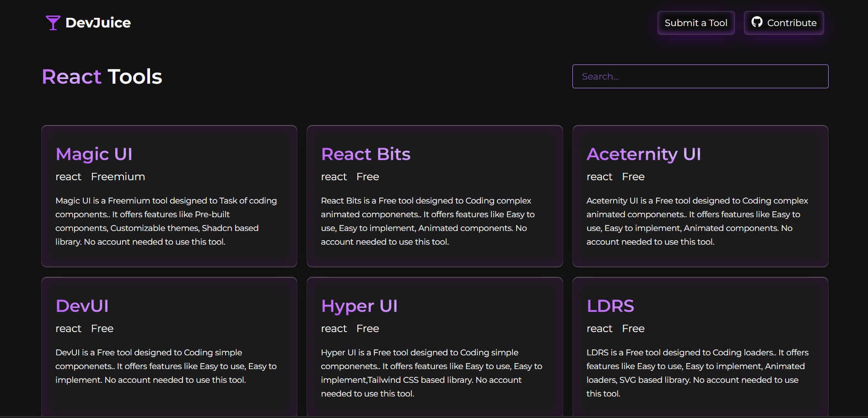Open the LDRS card title
Viewport: 868px width, 418px height.
[x=610, y=306]
